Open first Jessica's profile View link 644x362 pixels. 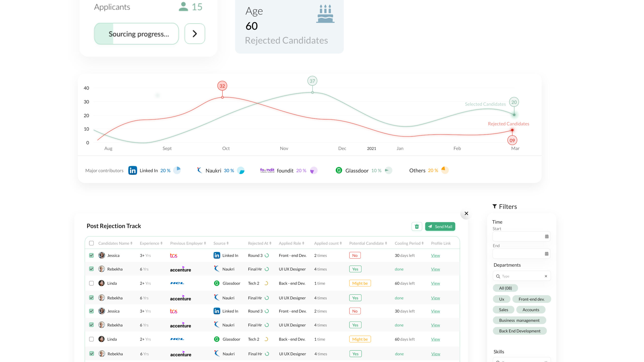coord(435,255)
